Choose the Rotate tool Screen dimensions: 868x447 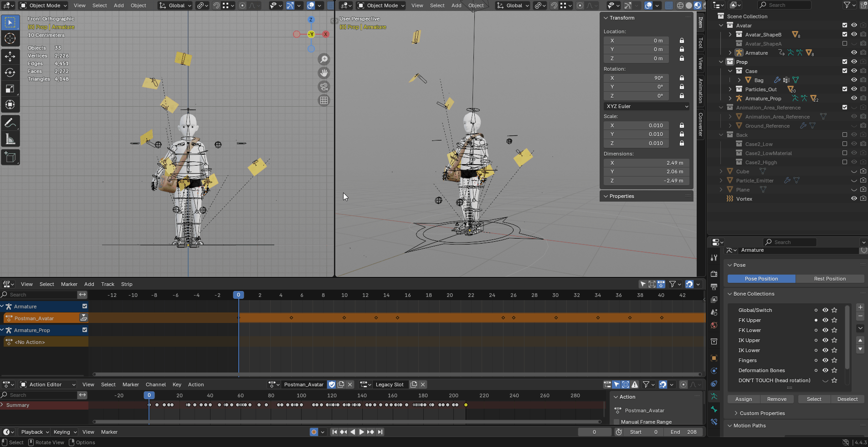(10, 73)
